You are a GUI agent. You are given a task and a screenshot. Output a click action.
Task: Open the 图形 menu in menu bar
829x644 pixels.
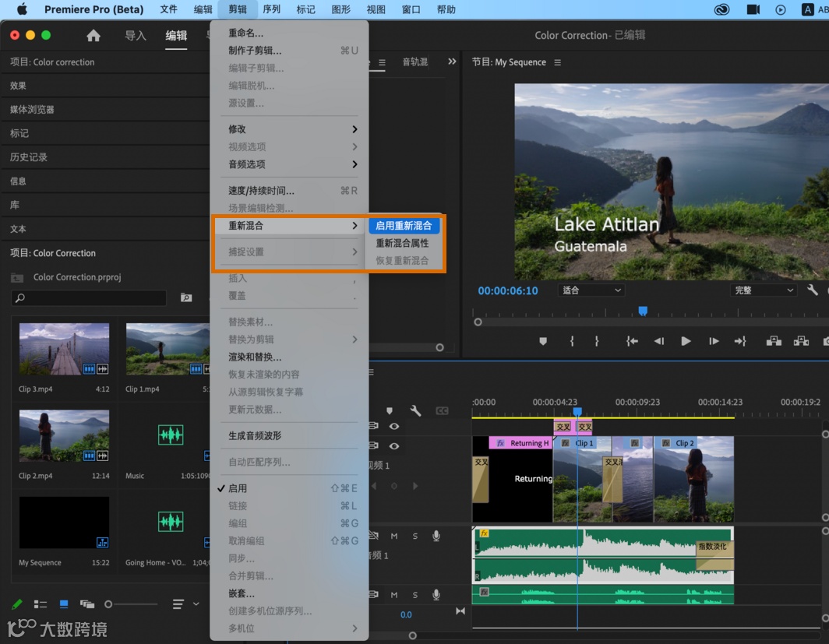(340, 9)
